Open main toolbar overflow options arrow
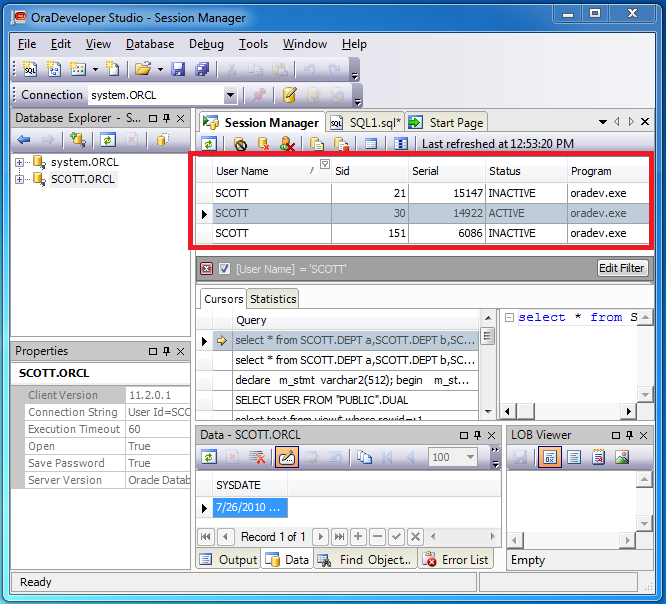 [x=355, y=76]
